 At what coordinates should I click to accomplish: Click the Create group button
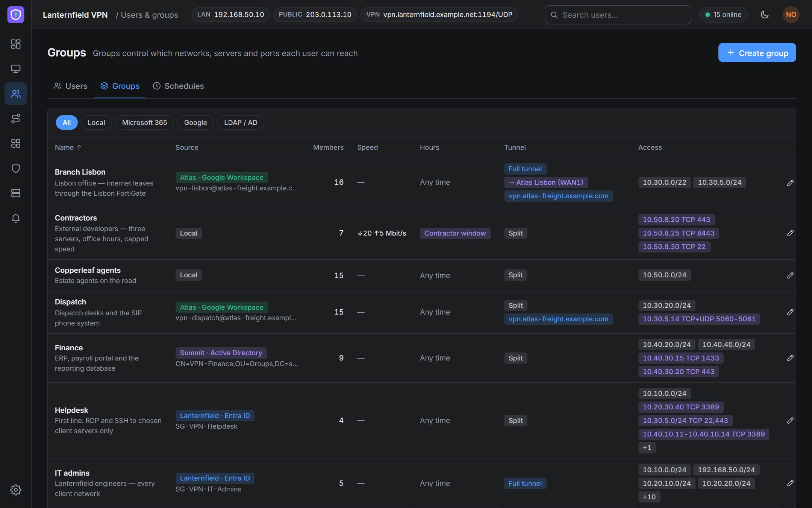pos(757,53)
